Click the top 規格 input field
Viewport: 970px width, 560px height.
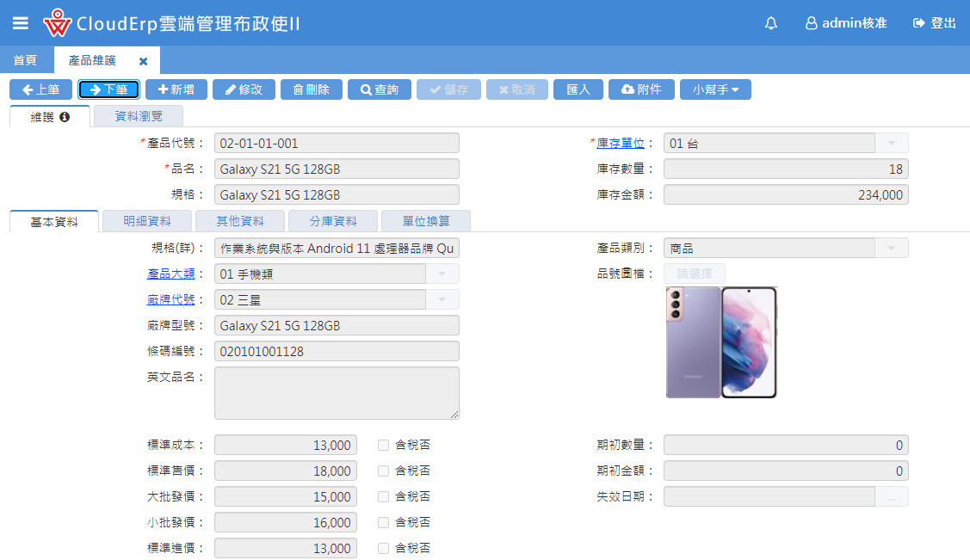pyautogui.click(x=337, y=194)
